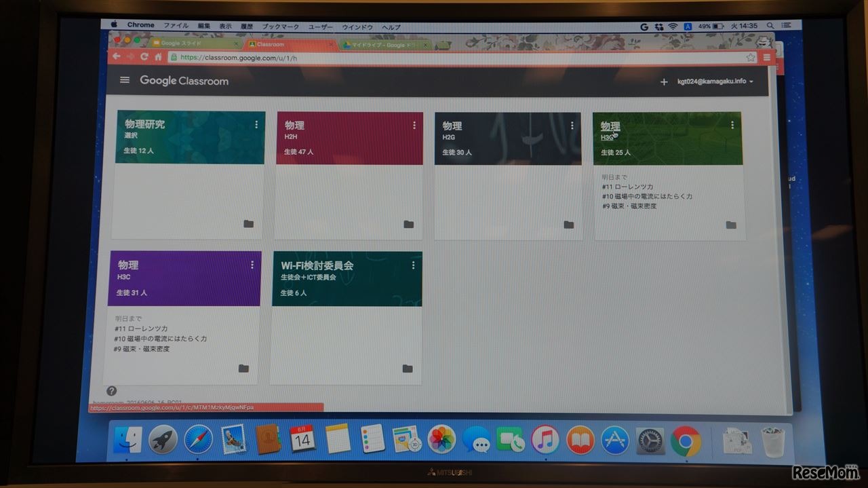Screen dimensions: 868x488
Task: Open the 物理 H3C class title
Action: click(x=128, y=265)
